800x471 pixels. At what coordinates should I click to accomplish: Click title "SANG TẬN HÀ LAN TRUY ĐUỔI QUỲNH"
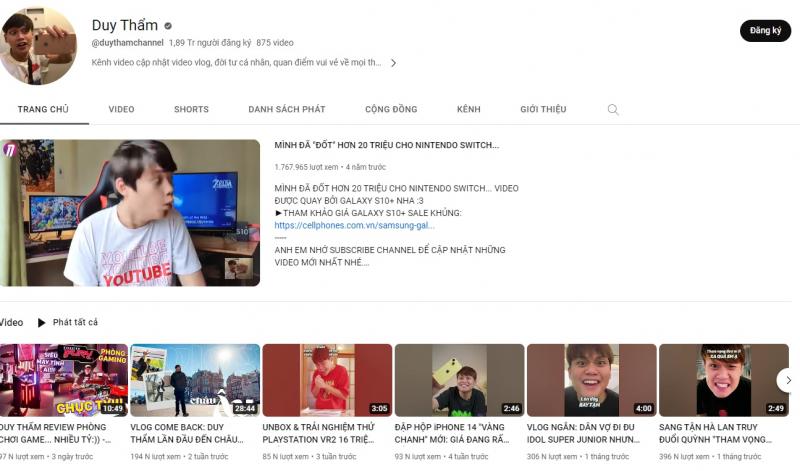(715, 433)
